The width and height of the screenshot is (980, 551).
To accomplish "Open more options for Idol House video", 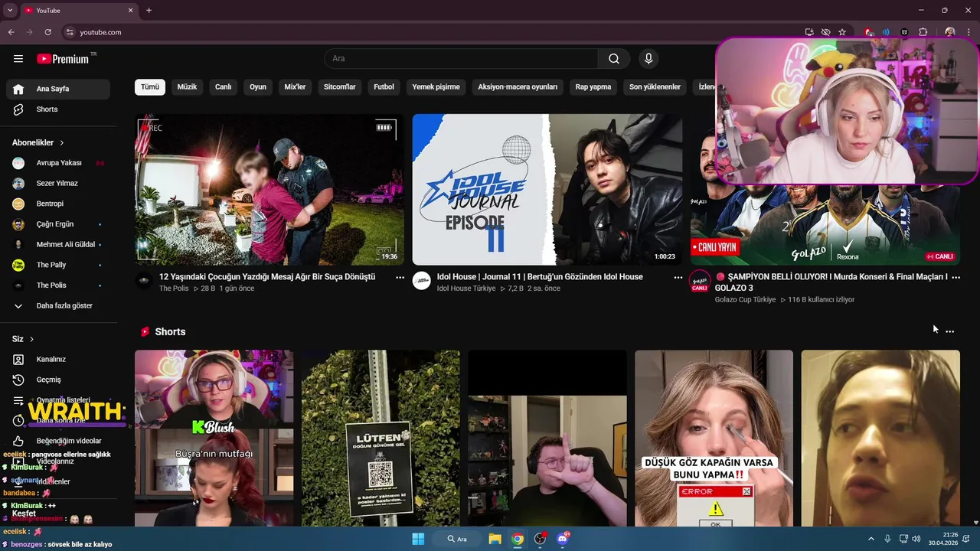I will pyautogui.click(x=678, y=278).
